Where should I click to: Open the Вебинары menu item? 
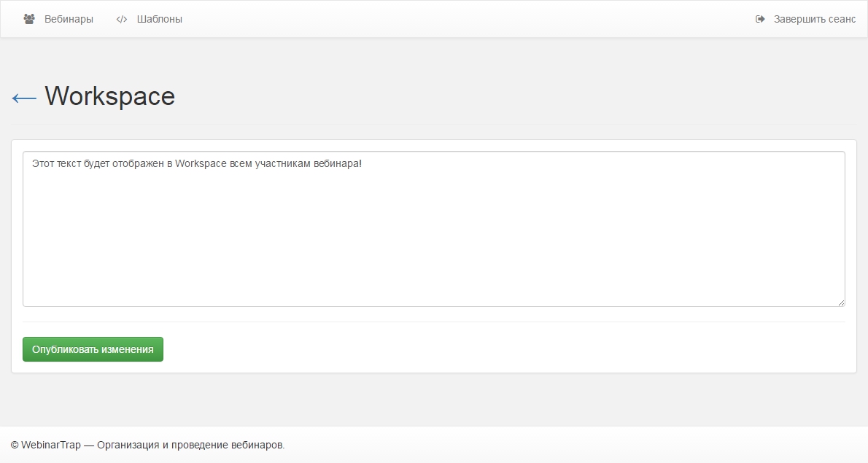(69, 19)
